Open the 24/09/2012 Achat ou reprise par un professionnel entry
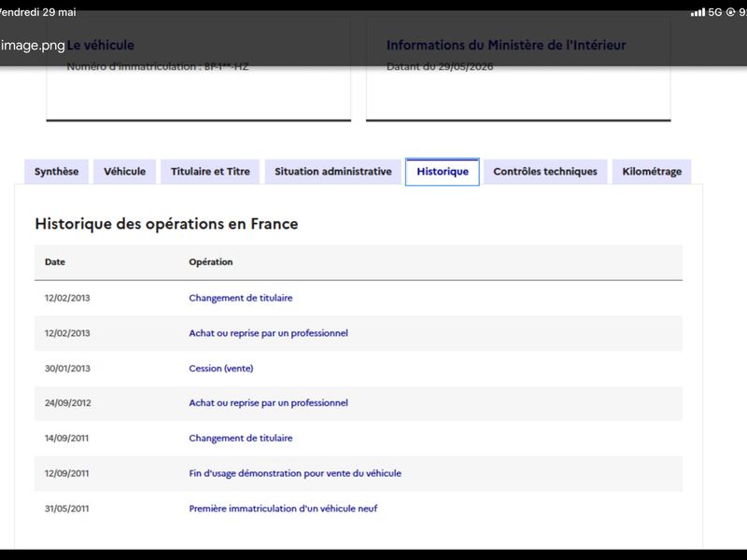 pos(268,403)
